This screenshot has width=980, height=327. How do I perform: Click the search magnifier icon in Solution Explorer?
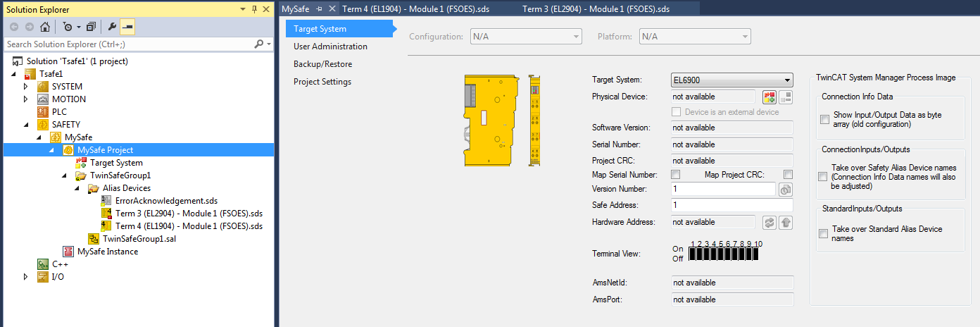258,44
